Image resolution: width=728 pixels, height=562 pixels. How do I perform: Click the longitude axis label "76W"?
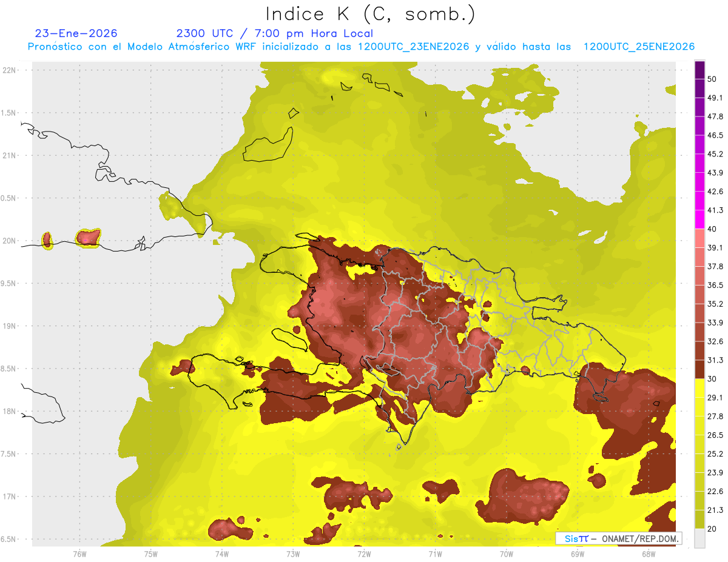pyautogui.click(x=79, y=554)
